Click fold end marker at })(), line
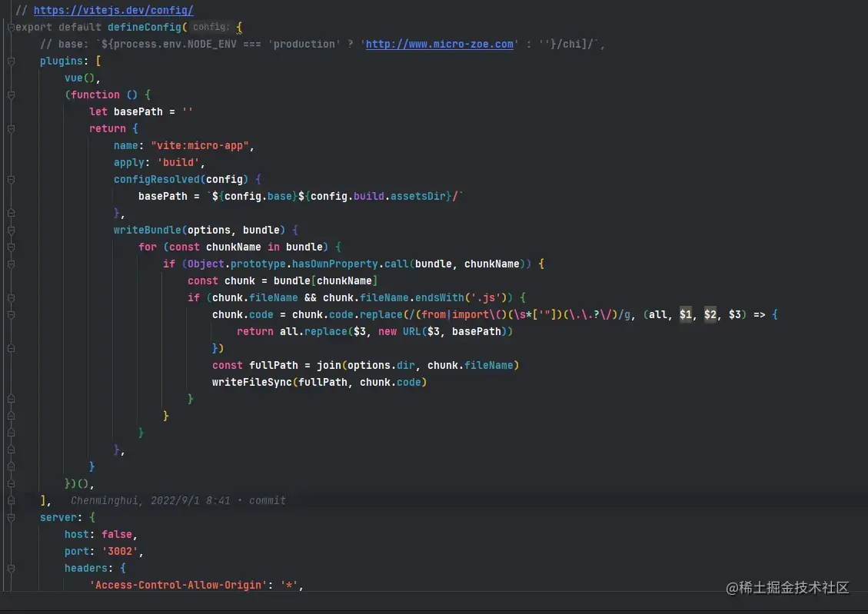 pyautogui.click(x=11, y=484)
